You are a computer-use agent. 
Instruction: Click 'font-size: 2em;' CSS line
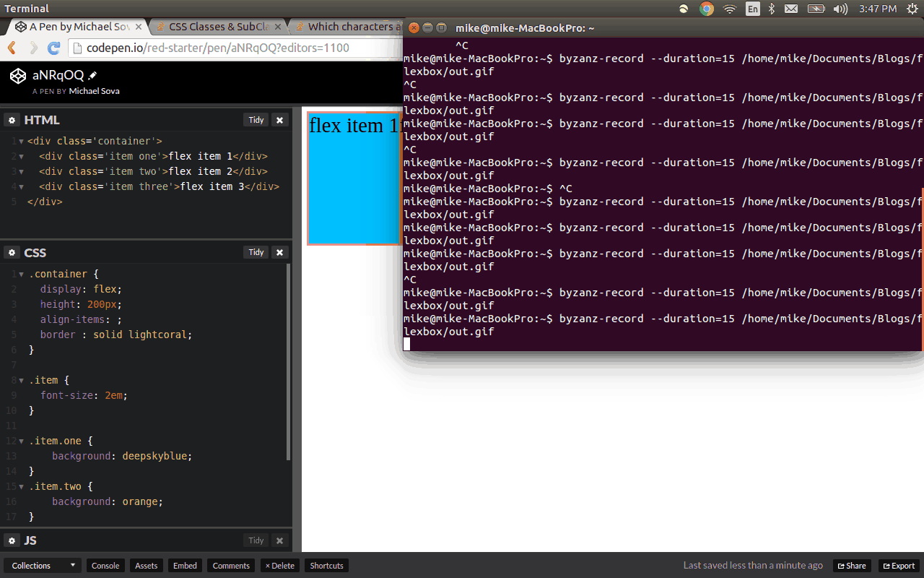click(x=84, y=395)
